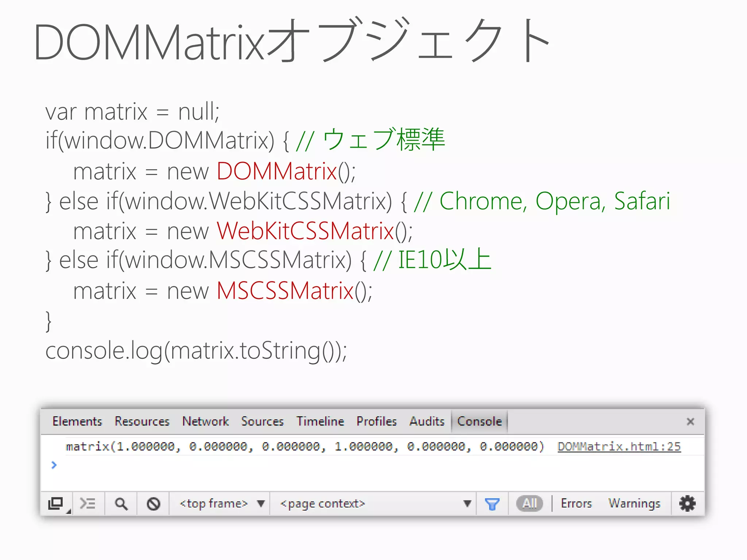Click the dock-to-window icon in DevTools
The height and width of the screenshot is (560, 747).
[x=56, y=504]
